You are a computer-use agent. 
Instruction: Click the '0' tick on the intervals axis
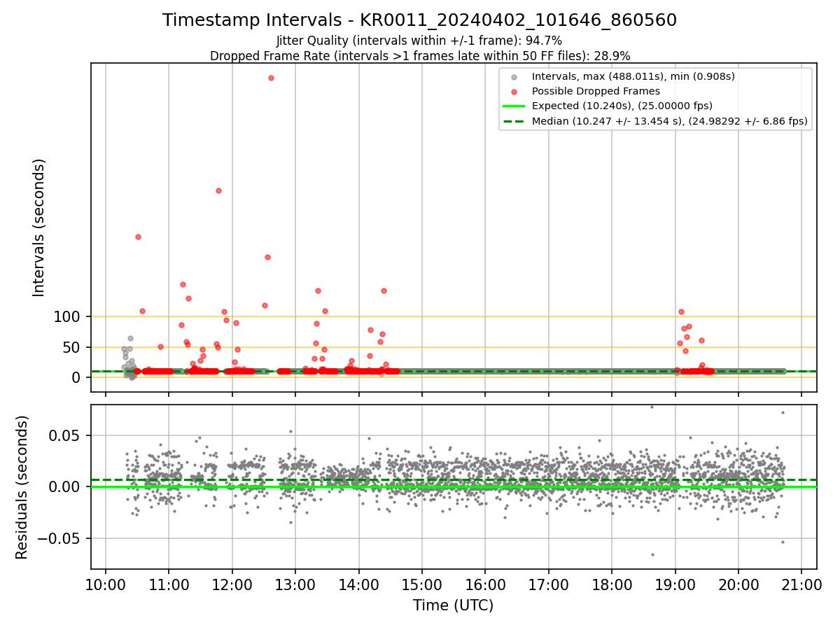point(78,377)
